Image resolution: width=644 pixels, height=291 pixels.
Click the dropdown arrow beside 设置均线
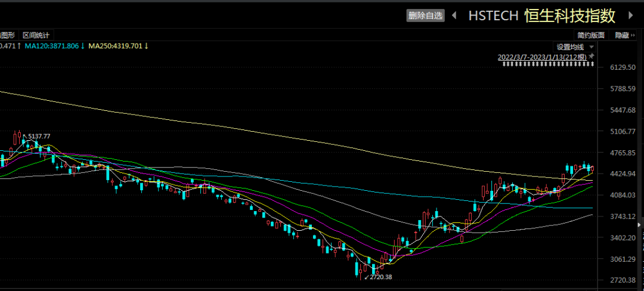(x=591, y=47)
